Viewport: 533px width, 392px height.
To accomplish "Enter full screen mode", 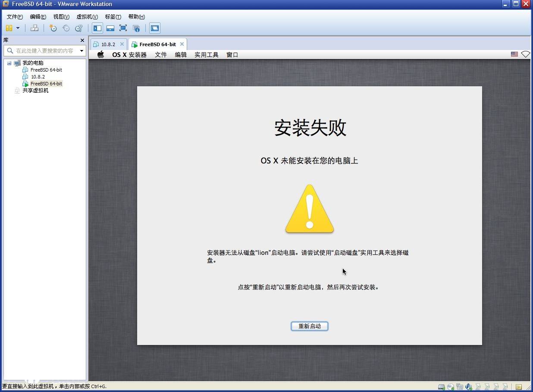I will click(123, 28).
